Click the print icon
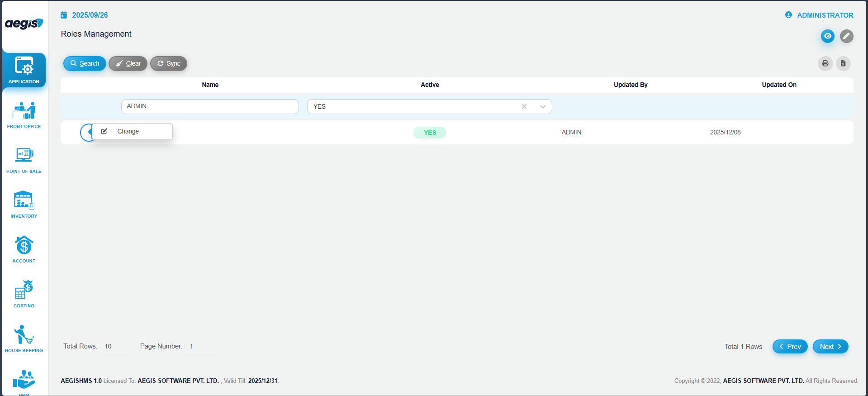Screen dimensions: 868x396 coord(825,63)
